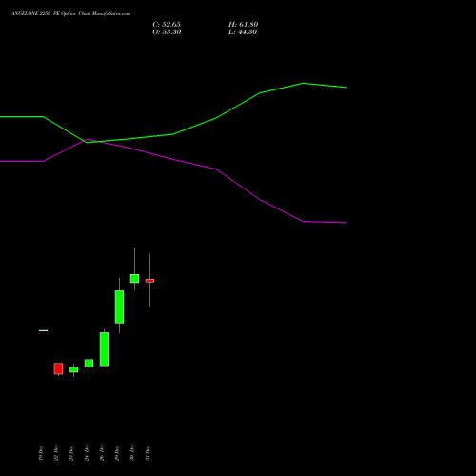Click the green 24 Dec candle body
476x476 pixels.
pyautogui.click(x=89, y=364)
